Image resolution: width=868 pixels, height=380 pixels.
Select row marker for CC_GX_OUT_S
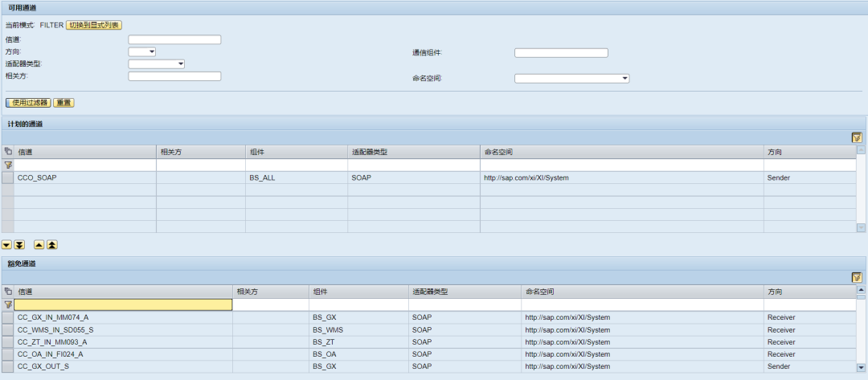[7, 366]
